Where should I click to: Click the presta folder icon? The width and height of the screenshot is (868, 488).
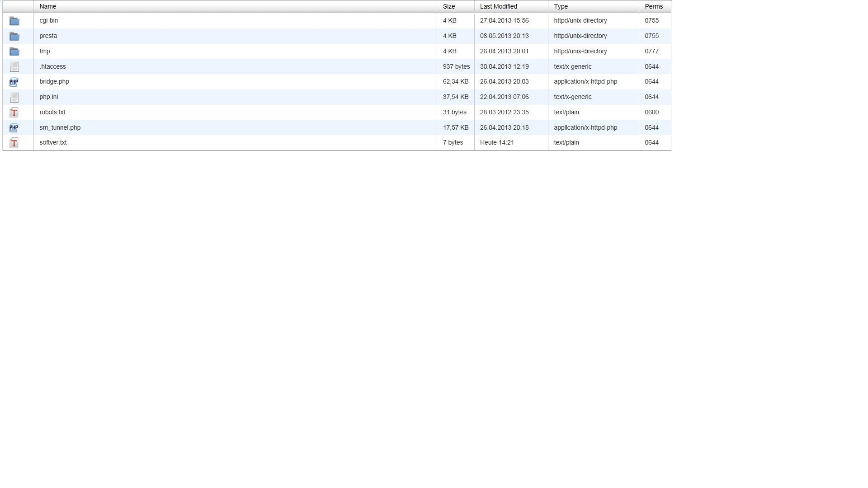coord(14,36)
